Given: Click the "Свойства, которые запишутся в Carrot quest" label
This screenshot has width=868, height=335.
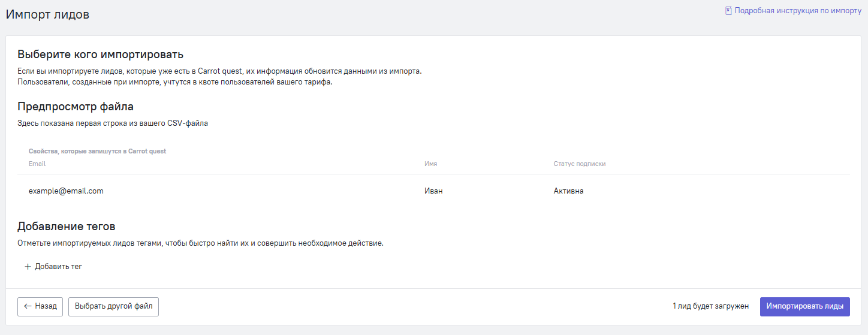Looking at the screenshot, I should pos(97,151).
